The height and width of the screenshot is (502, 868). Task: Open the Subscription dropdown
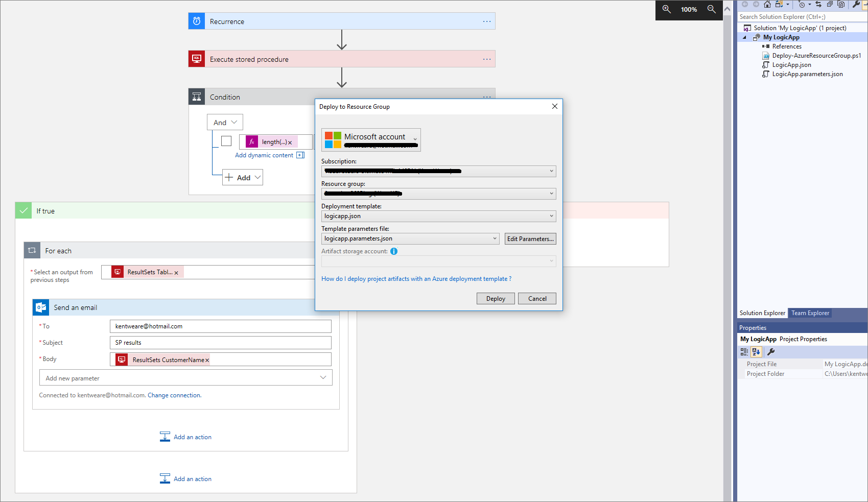coord(438,171)
